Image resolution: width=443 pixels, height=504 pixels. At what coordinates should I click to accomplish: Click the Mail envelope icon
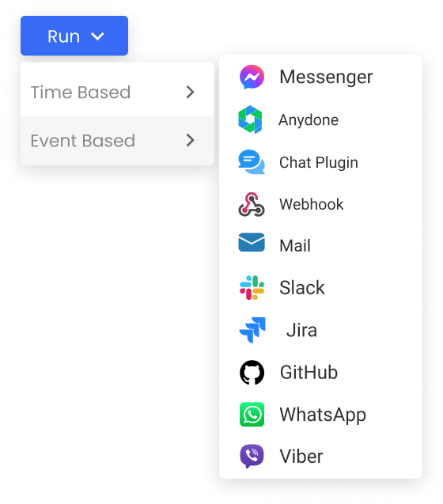tap(252, 242)
